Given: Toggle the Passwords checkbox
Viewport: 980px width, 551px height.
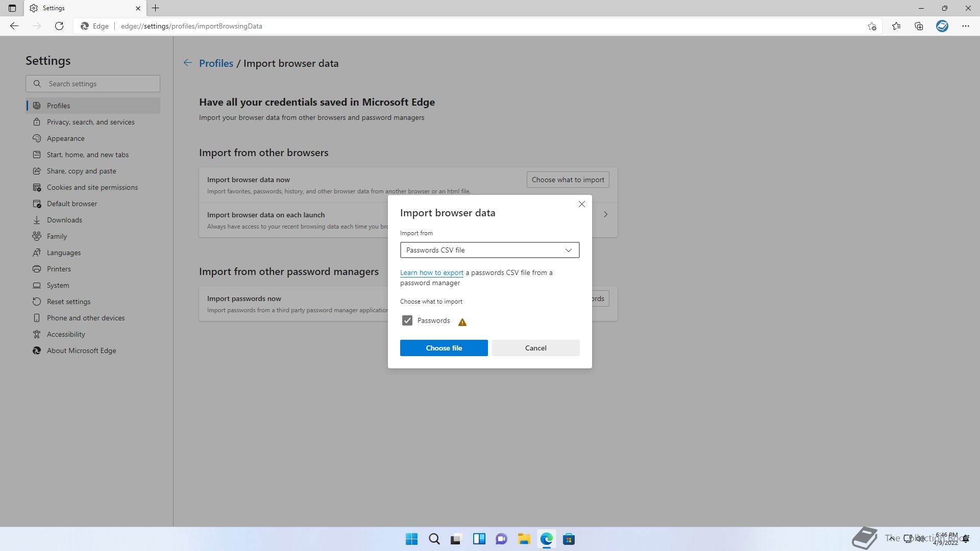Looking at the screenshot, I should [407, 320].
